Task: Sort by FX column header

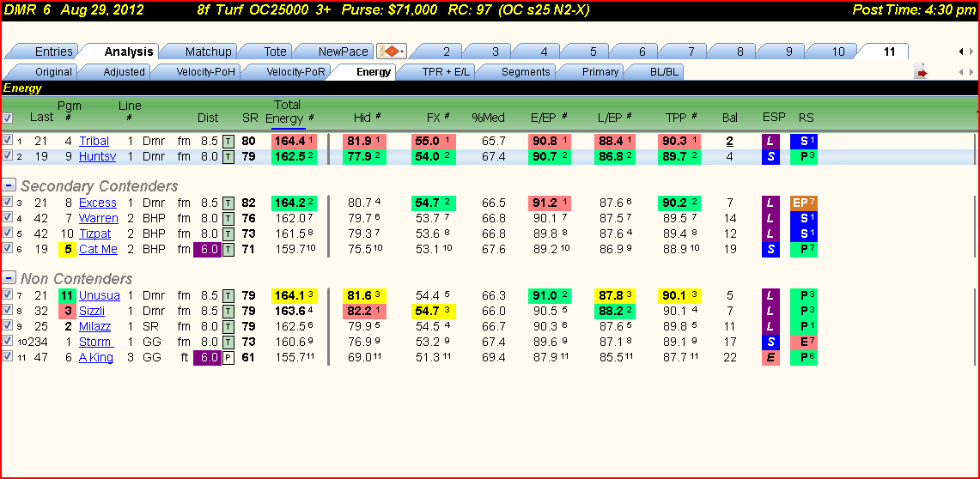Action: coord(433,118)
